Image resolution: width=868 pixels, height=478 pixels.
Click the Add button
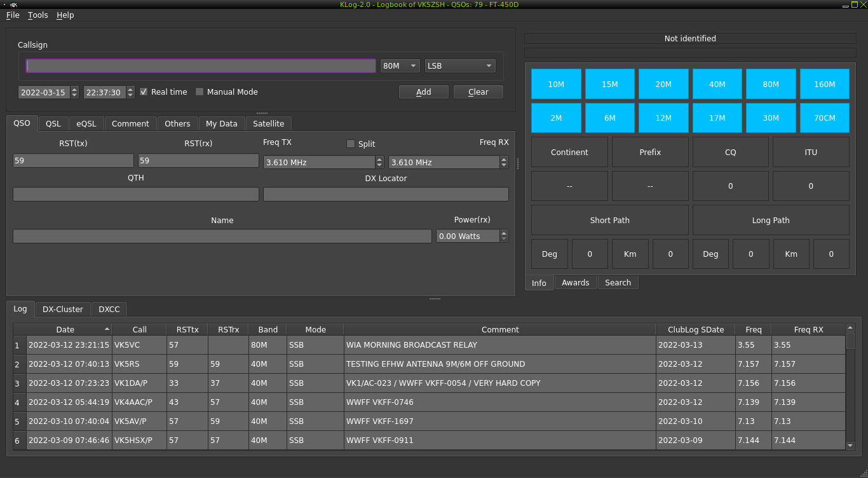pos(424,92)
